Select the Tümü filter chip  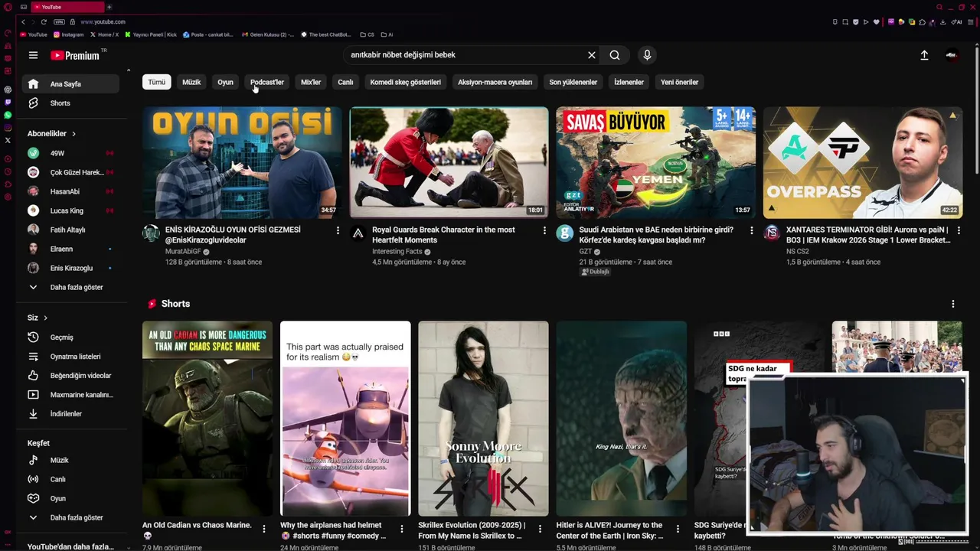pos(157,82)
